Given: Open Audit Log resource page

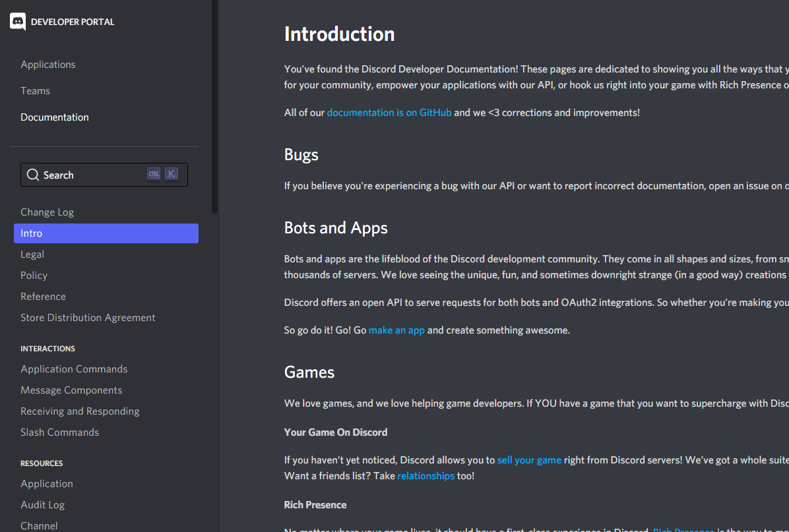Looking at the screenshot, I should [x=43, y=505].
